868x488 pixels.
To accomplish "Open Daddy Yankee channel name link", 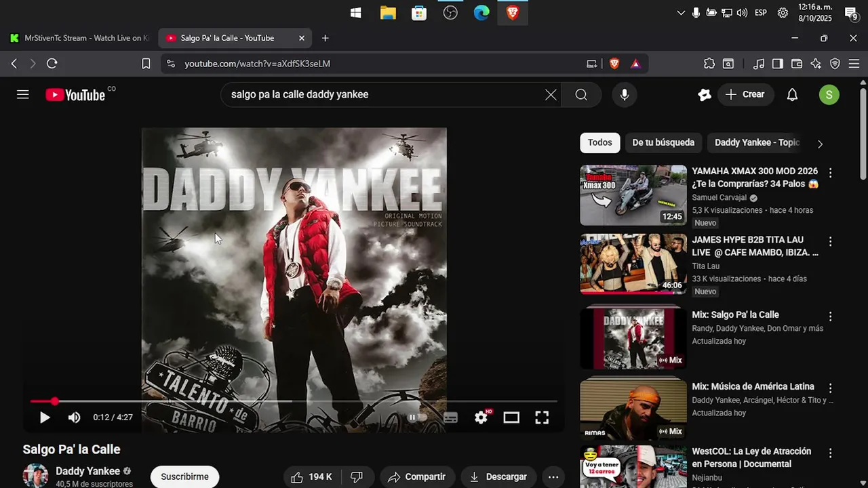I will pyautogui.click(x=87, y=471).
